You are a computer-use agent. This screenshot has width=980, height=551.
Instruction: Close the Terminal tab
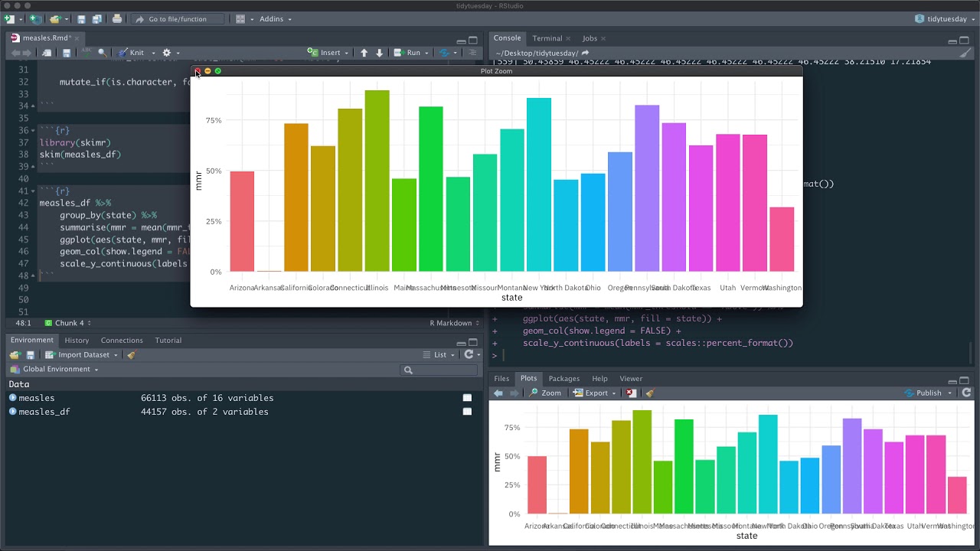click(568, 38)
